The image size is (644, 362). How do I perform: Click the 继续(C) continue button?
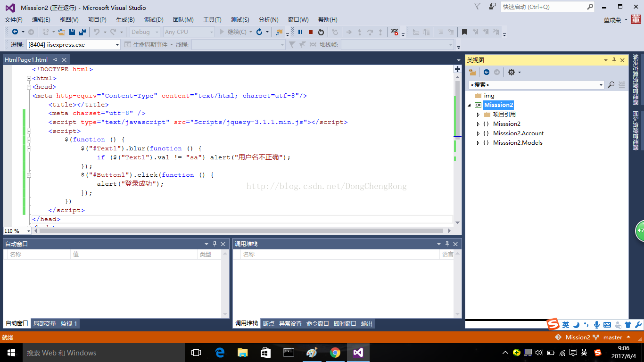click(x=233, y=32)
